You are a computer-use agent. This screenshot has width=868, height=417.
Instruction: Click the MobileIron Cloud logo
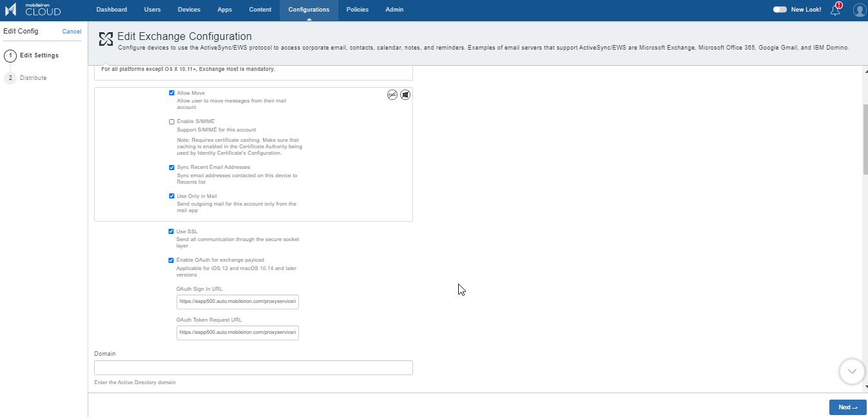tap(33, 10)
